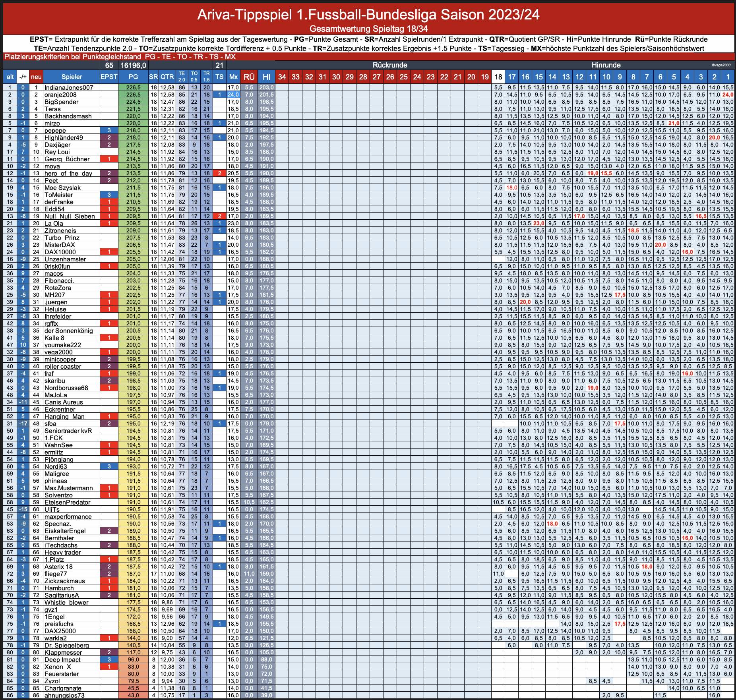Select player name Georg_Büchner
Viewport: 736px width, 700px height.
67,159
